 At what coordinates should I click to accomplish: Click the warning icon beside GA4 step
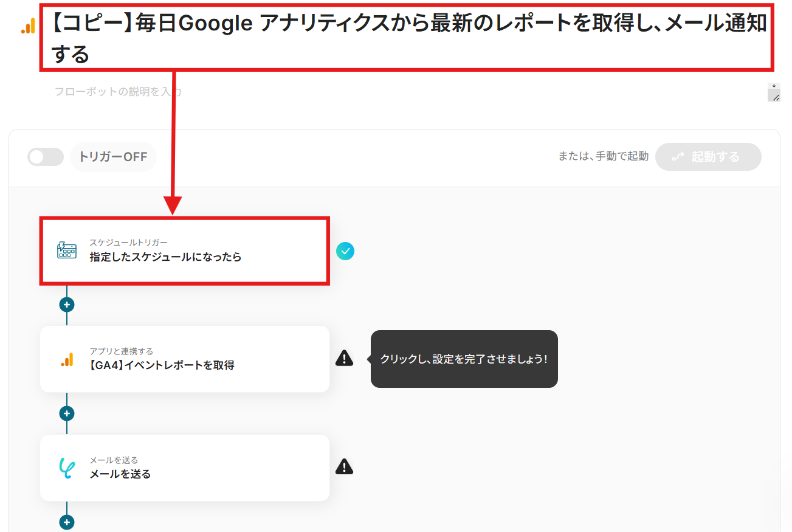[x=345, y=358]
